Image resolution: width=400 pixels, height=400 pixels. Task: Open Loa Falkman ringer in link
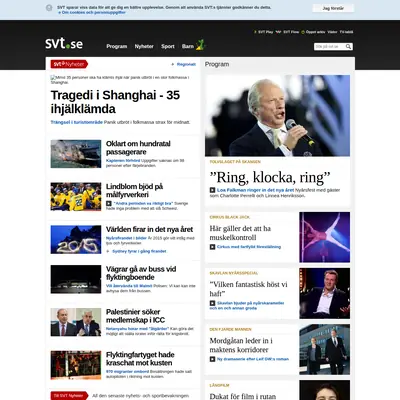point(255,190)
